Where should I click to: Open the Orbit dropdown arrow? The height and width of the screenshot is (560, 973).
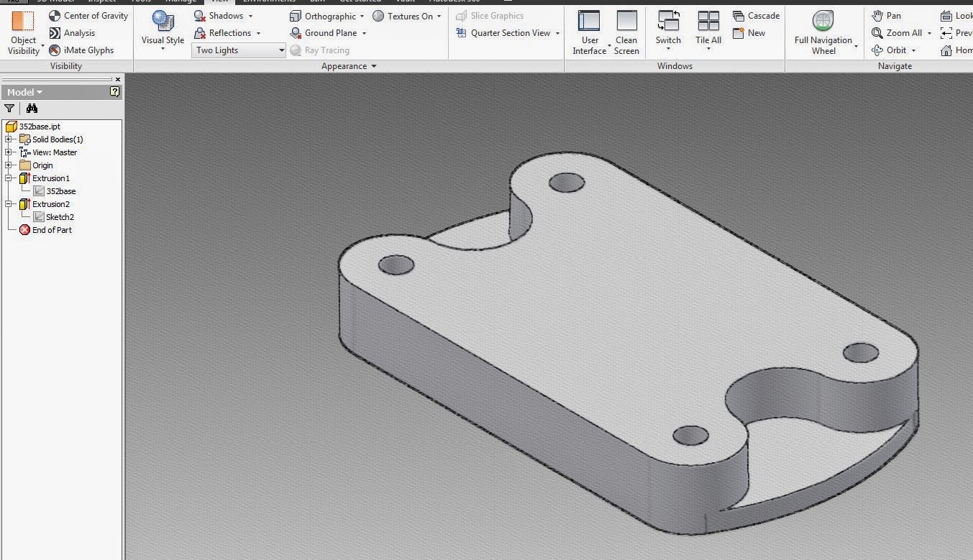tap(914, 50)
